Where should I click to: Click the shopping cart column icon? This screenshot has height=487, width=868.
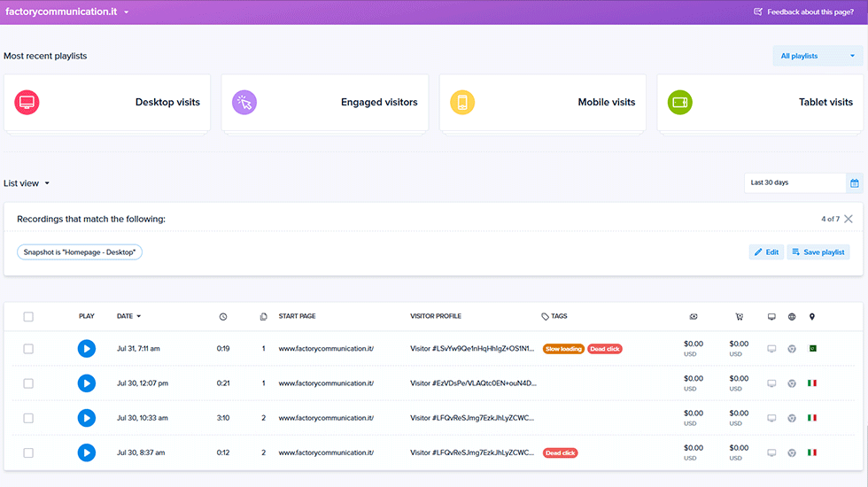(x=739, y=317)
